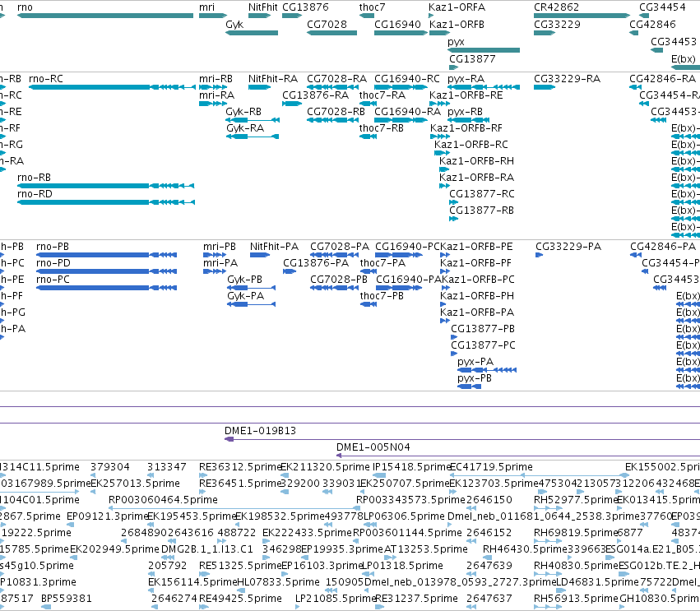
Task: Click the rno-PB protein label
Action: pos(53,247)
